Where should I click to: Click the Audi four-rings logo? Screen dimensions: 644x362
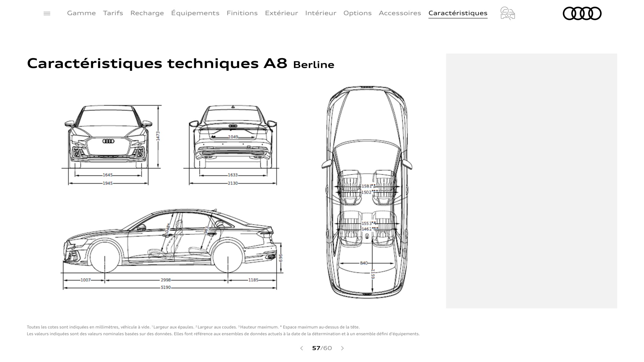[582, 13]
